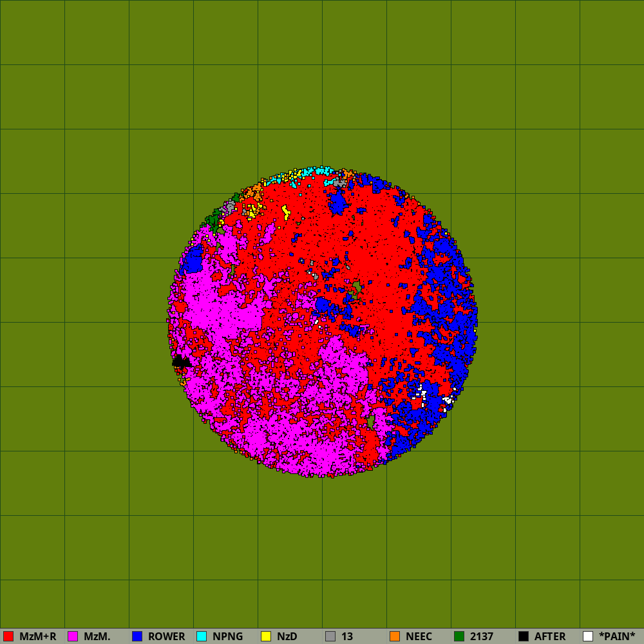The height and width of the screenshot is (644, 644).
Task: Select the ROWER legend label
Action: click(166, 636)
